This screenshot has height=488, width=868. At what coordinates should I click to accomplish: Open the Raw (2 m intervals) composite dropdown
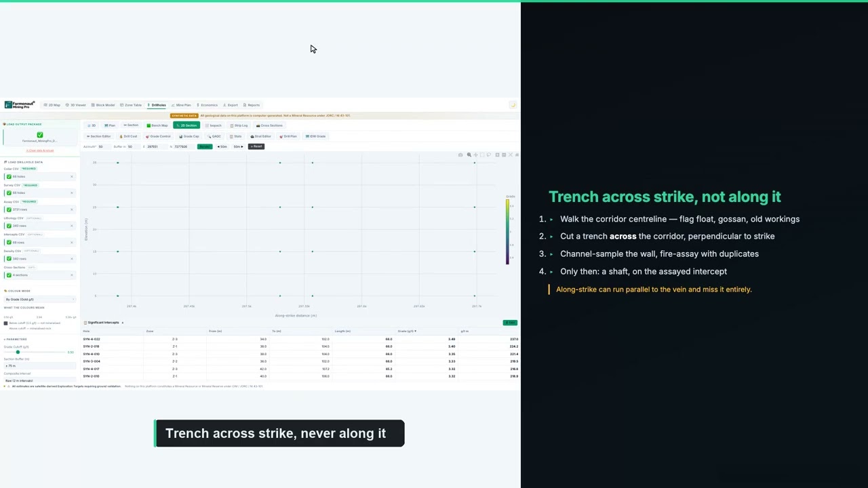(x=40, y=381)
